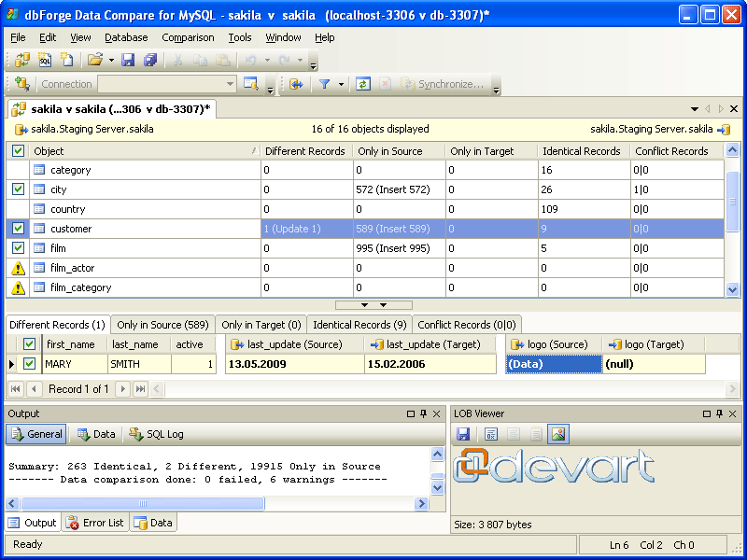Click the LOB Viewer pushpin icon
This screenshot has height=560, width=747.
719,413
